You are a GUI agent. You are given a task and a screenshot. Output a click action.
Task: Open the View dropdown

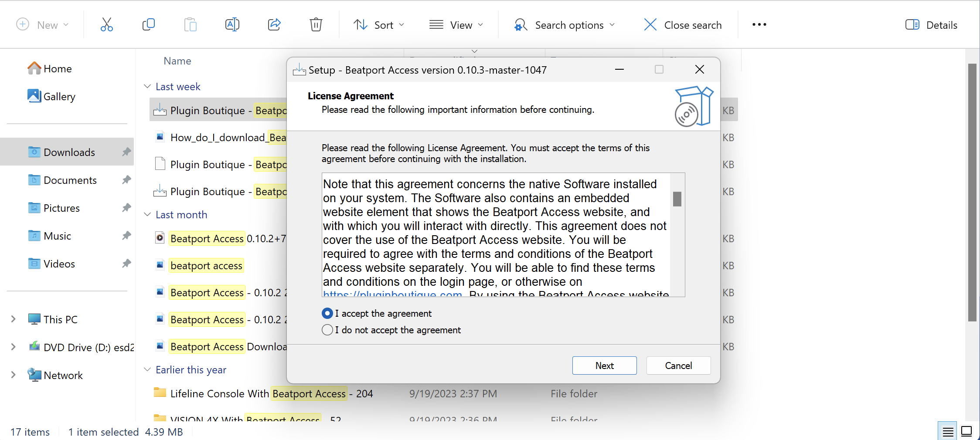(x=456, y=24)
